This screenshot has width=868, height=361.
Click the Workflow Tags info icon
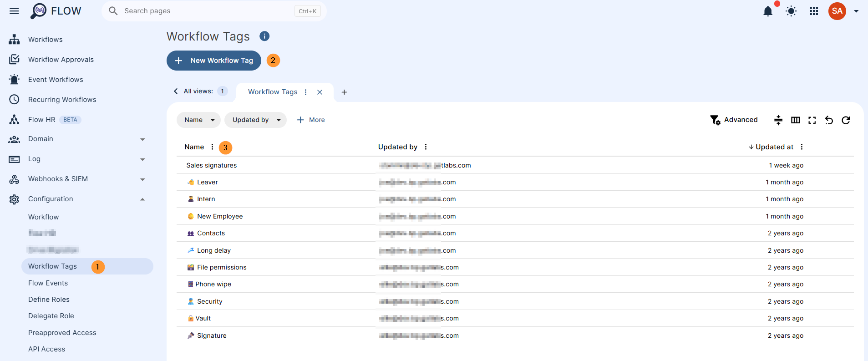pos(264,36)
